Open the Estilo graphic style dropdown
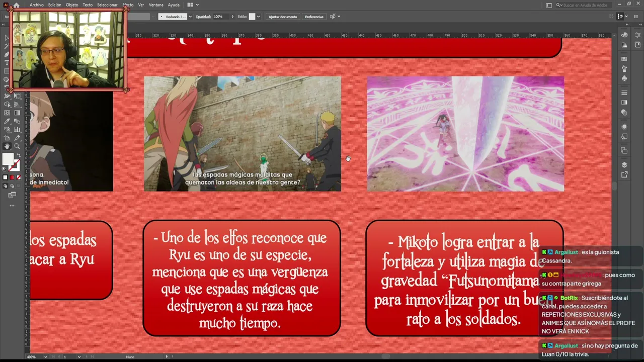The image size is (644, 362). 259,17
